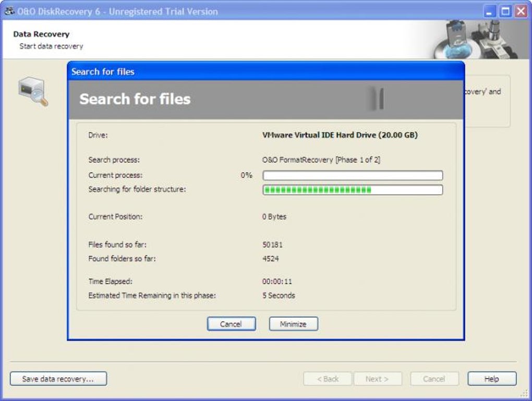Close the DiskRecovery main window
Image resolution: width=532 pixels, height=401 pixels.
pos(521,11)
